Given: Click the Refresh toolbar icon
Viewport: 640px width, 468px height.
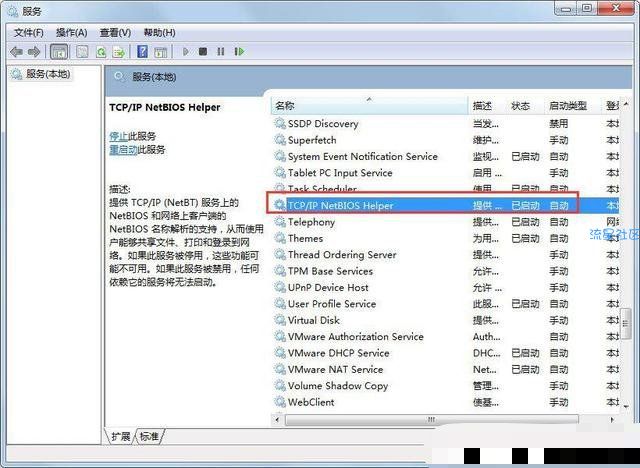Looking at the screenshot, I should 101,52.
